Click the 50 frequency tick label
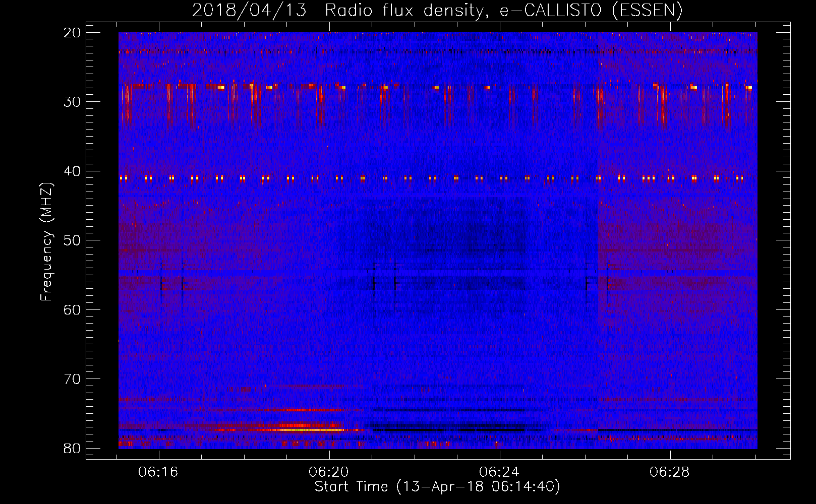Screen dimensions: 816x504 [x=73, y=240]
